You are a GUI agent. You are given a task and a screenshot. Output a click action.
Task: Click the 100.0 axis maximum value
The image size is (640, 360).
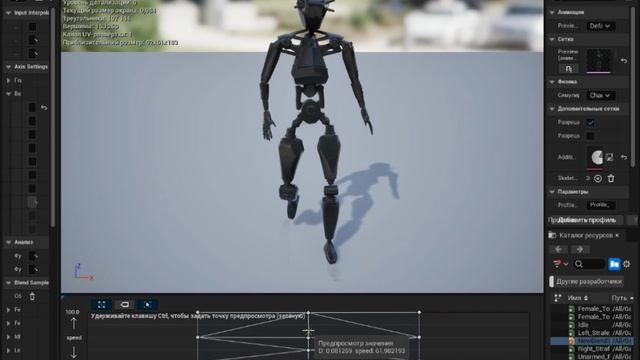coord(73,312)
